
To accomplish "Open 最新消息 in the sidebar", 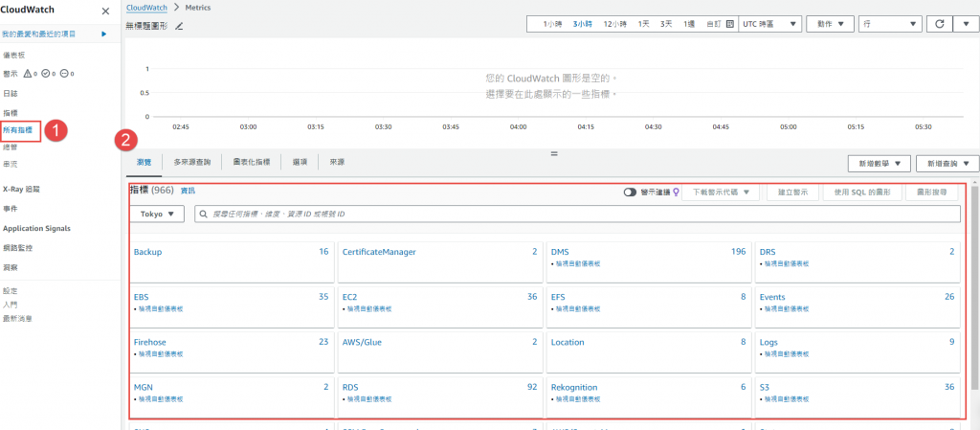I will pyautogui.click(x=17, y=318).
